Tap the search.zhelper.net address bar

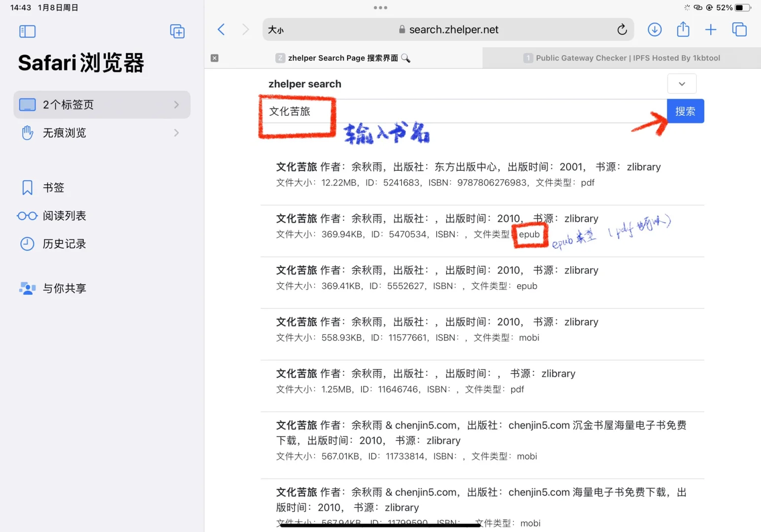tap(448, 30)
